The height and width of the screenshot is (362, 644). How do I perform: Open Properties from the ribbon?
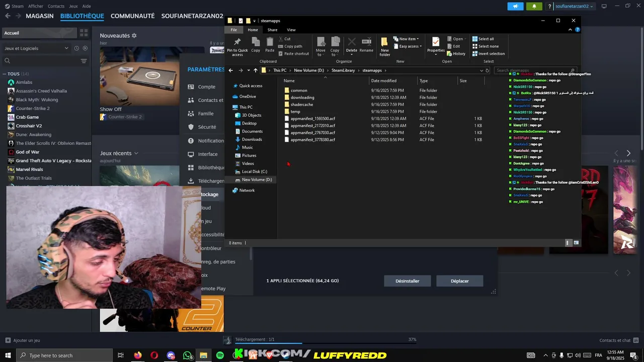[x=436, y=45]
